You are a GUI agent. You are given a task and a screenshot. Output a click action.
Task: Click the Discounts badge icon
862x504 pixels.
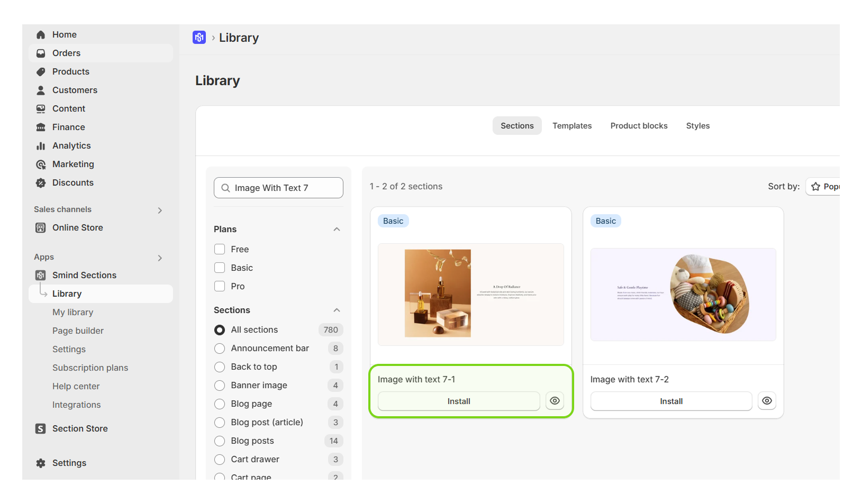tap(41, 183)
